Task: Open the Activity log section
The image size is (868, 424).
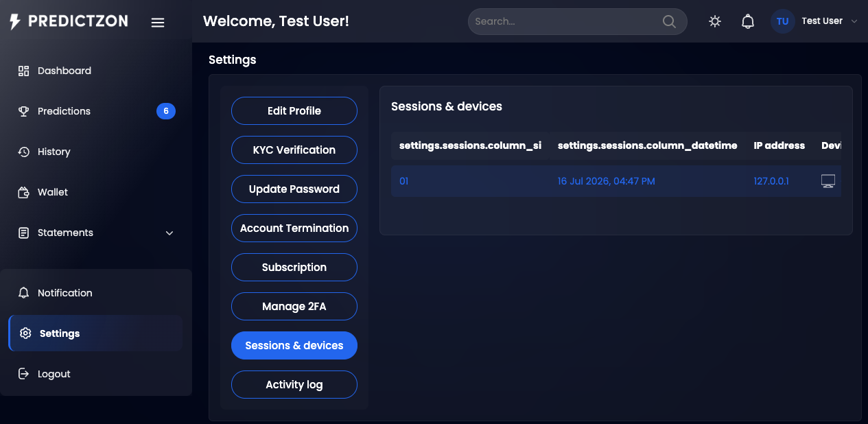Action: coord(294,384)
